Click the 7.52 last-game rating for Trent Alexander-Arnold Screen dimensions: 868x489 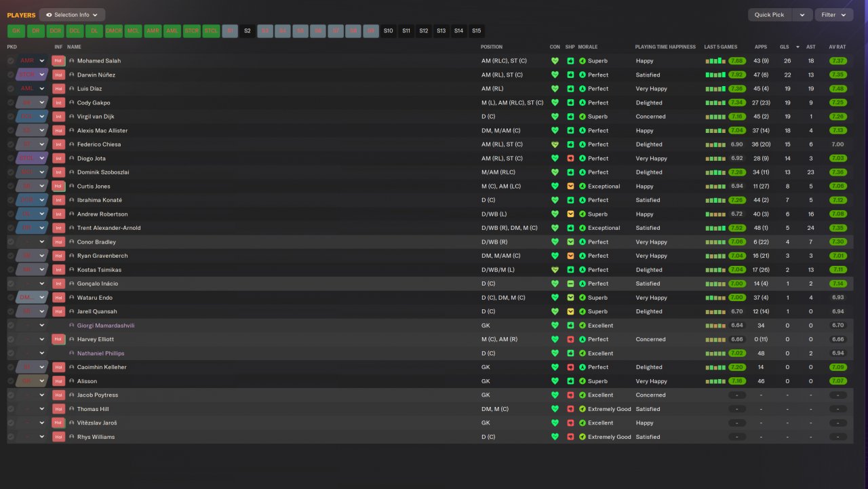(737, 228)
